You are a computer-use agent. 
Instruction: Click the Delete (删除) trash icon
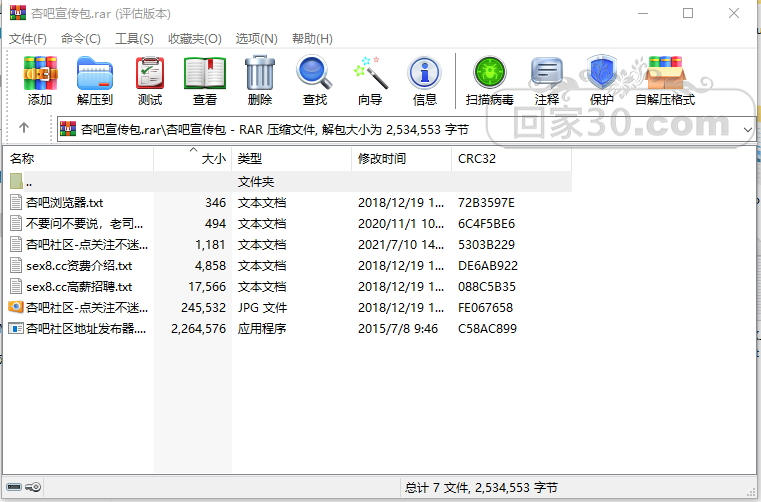(260, 74)
